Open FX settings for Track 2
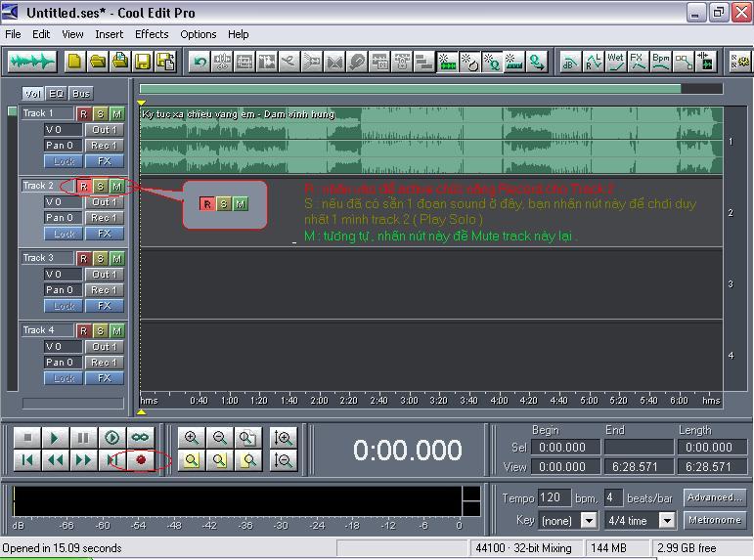Image resolution: width=754 pixels, height=560 pixels. pyautogui.click(x=105, y=234)
